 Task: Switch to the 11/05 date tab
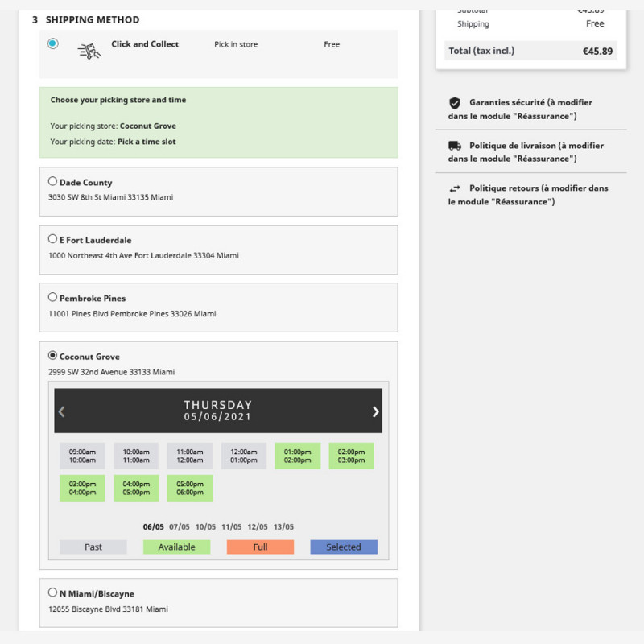point(231,527)
